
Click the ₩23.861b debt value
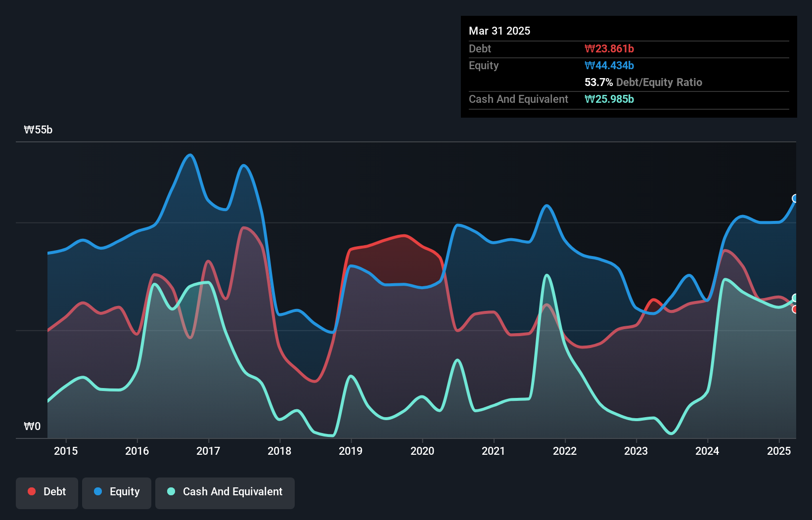coord(609,48)
